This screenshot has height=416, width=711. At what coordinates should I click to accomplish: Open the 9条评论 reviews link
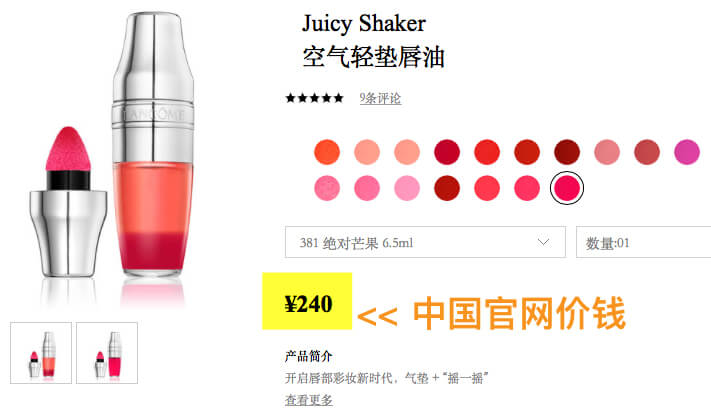tap(380, 98)
